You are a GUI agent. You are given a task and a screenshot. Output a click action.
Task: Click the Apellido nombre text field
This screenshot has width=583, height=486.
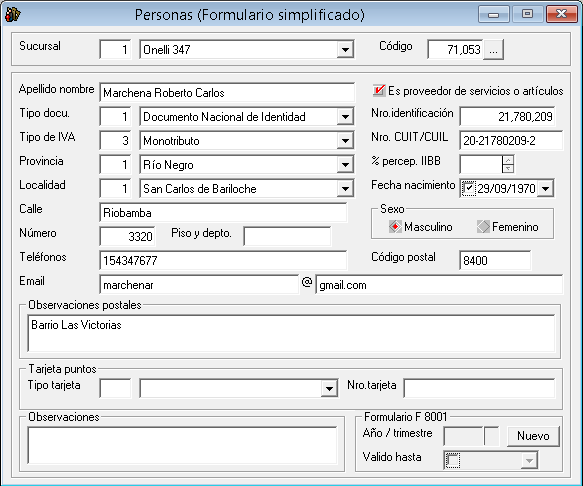pos(227,93)
